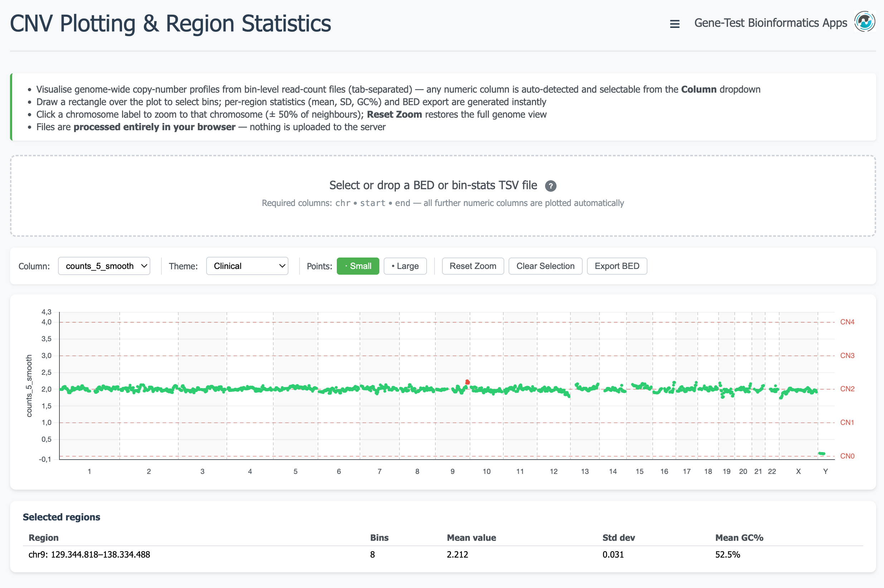Screen dimensions: 884x588
Task: Click chromosome label X on the axis
Action: tap(798, 471)
